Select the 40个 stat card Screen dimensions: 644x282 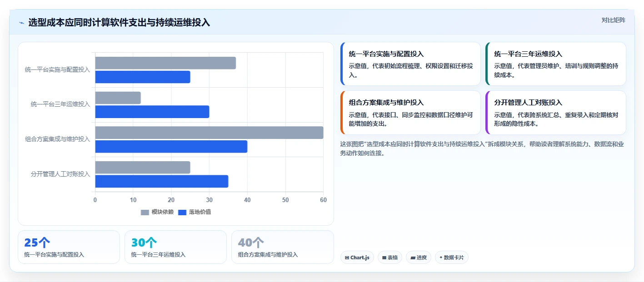click(x=282, y=247)
